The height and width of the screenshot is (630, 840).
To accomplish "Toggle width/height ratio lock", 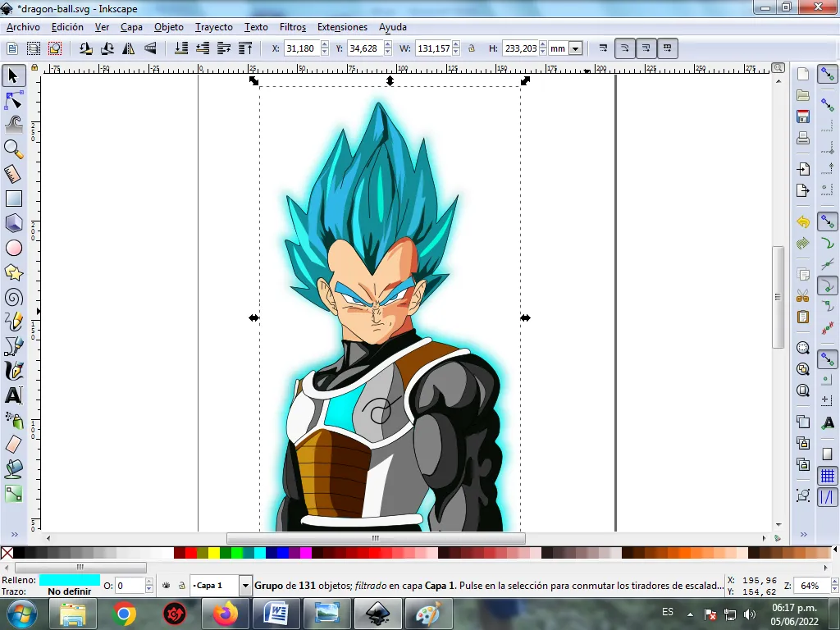I will (472, 48).
